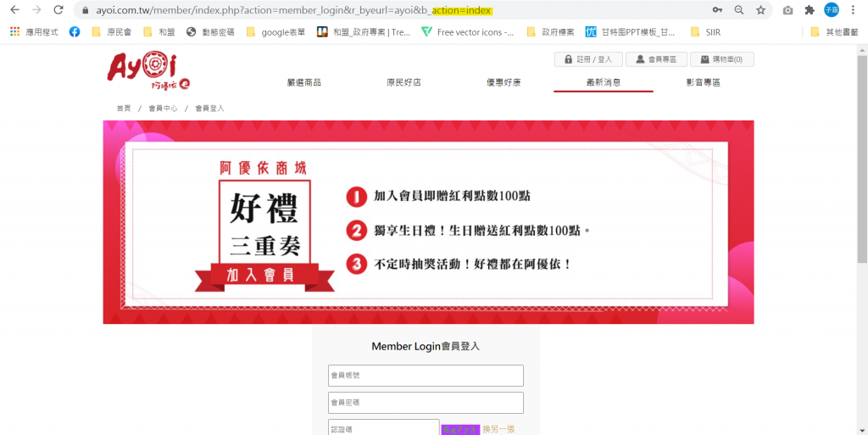Focus the 會員帳號 input field
This screenshot has width=868, height=435.
(x=426, y=376)
